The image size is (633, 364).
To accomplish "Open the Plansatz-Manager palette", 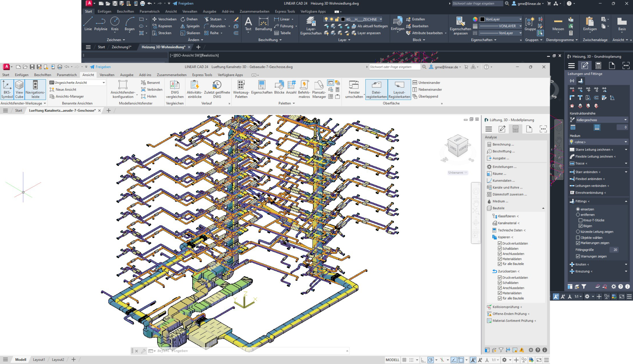I will [319, 90].
